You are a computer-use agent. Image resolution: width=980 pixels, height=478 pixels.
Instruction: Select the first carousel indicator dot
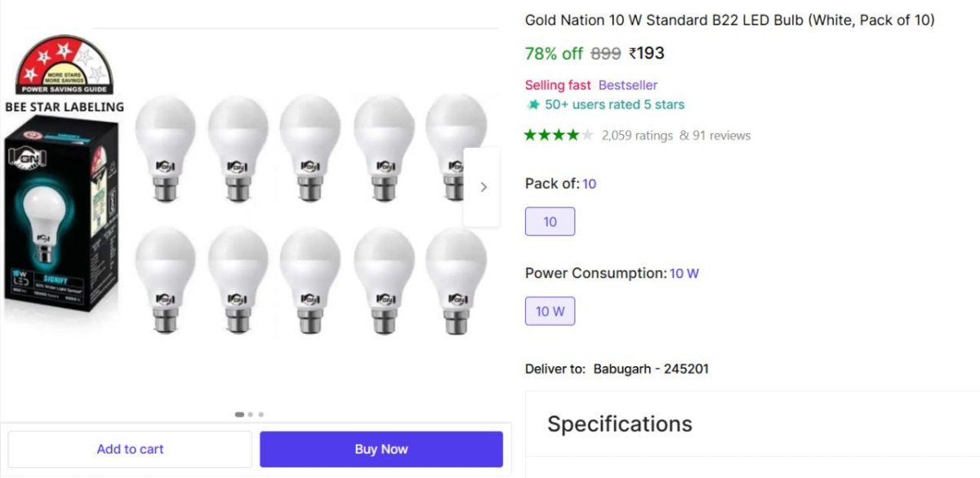coord(239,414)
